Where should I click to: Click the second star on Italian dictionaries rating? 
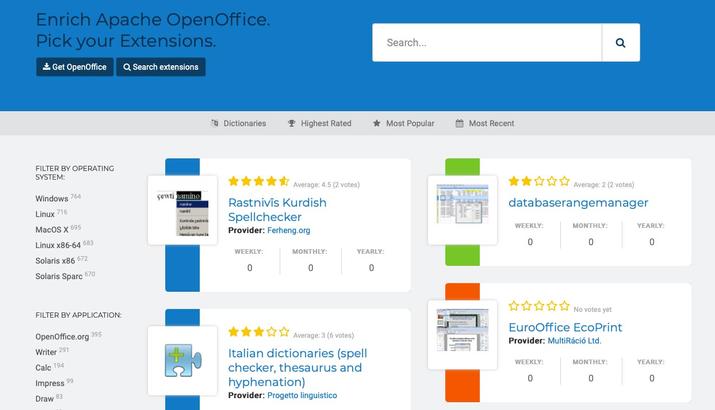click(246, 332)
